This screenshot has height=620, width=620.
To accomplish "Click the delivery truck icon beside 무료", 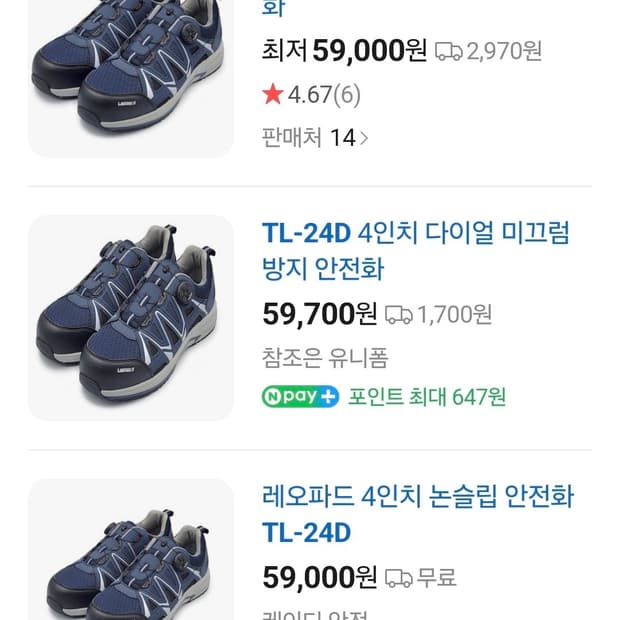I will tap(399, 578).
